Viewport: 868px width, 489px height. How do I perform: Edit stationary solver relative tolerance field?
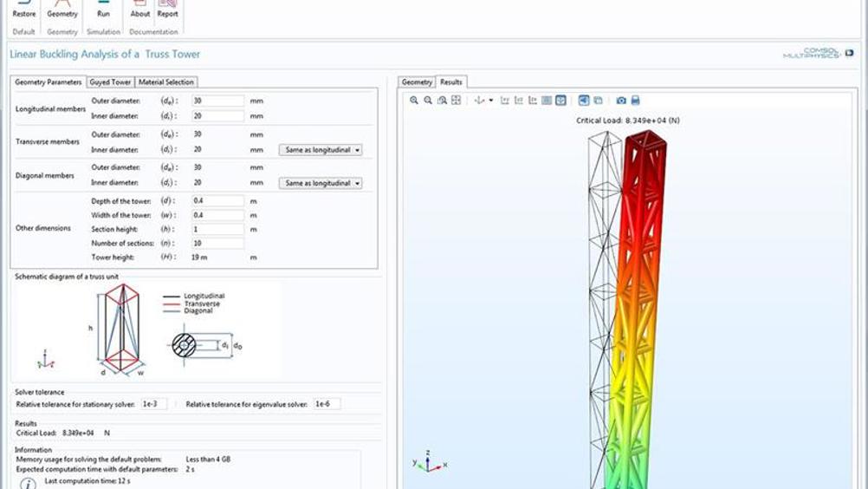(154, 404)
